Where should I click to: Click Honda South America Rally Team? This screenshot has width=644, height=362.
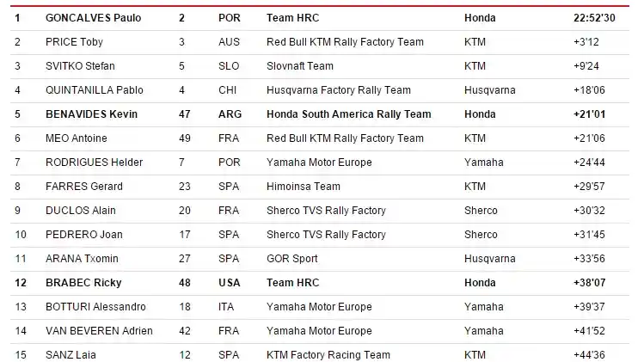349,114
